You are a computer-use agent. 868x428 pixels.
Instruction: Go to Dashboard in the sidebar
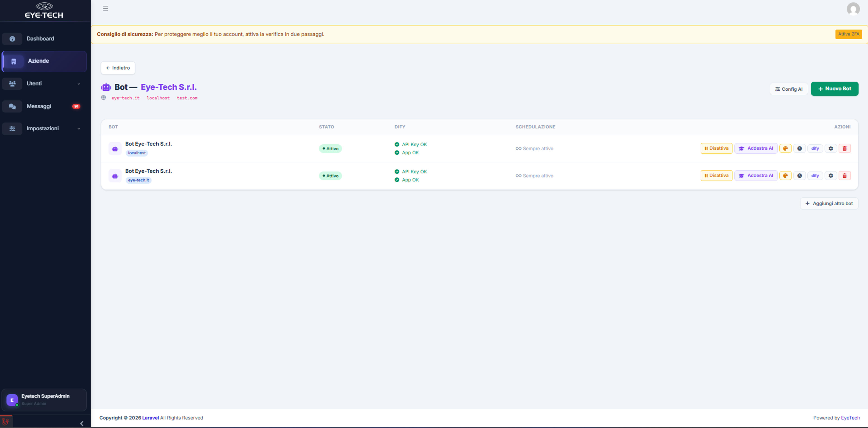[x=44, y=39]
